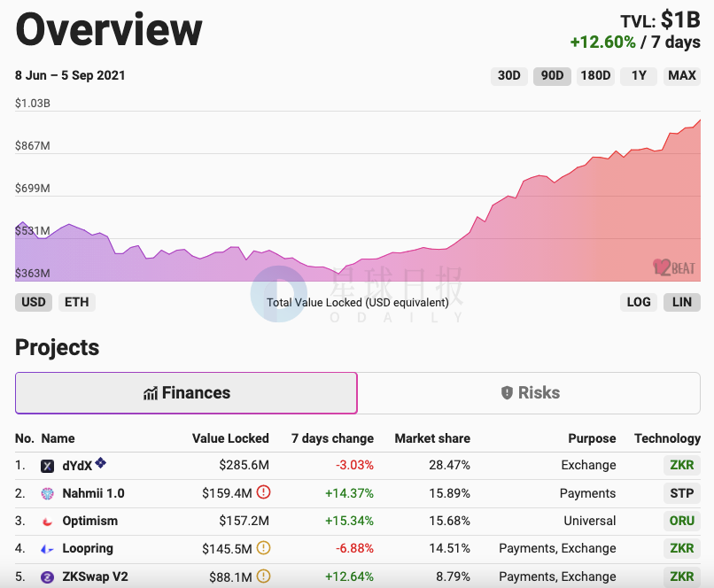Open the Nahmii 1.0 project link
714x588 pixels.
pyautogui.click(x=93, y=493)
